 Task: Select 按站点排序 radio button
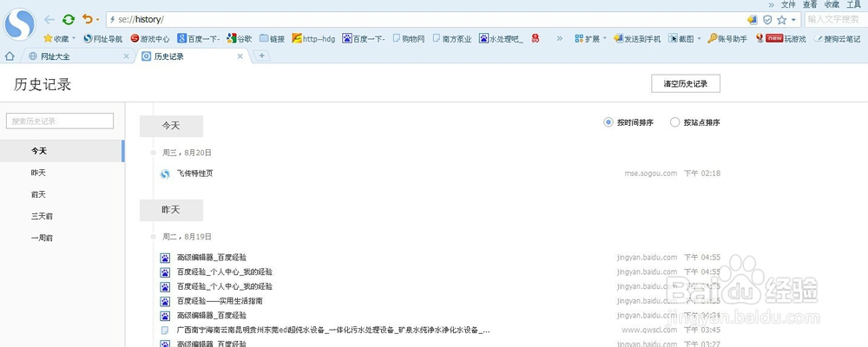pos(674,122)
